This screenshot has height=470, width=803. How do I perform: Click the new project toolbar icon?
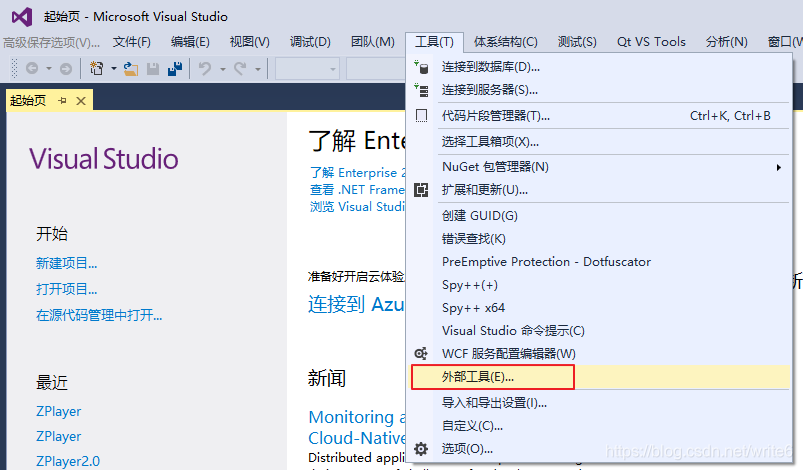point(97,68)
